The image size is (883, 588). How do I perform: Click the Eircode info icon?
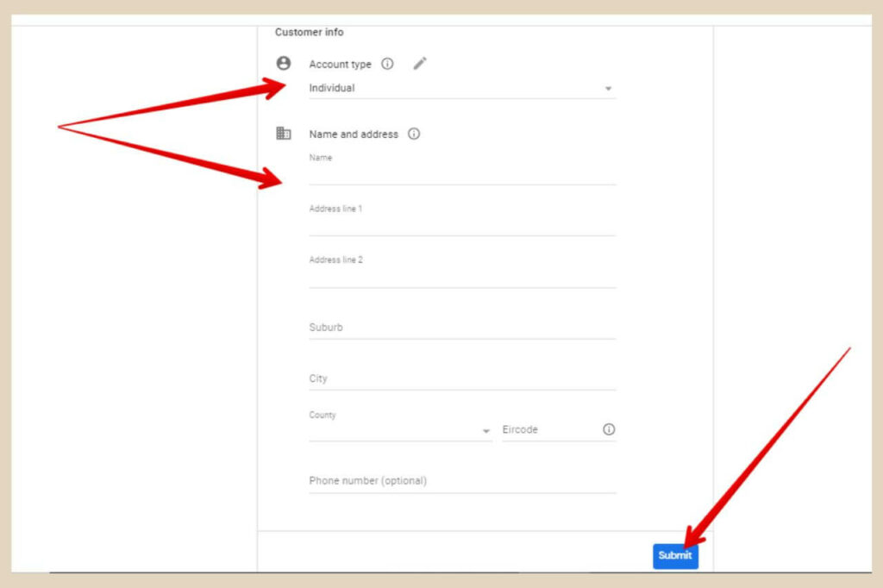(x=609, y=429)
